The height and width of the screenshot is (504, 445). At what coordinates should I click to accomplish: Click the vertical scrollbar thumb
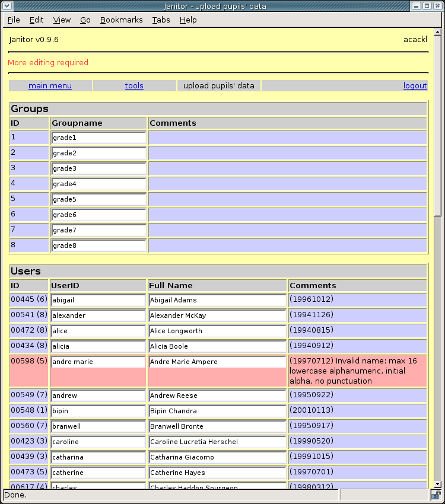click(x=437, y=126)
